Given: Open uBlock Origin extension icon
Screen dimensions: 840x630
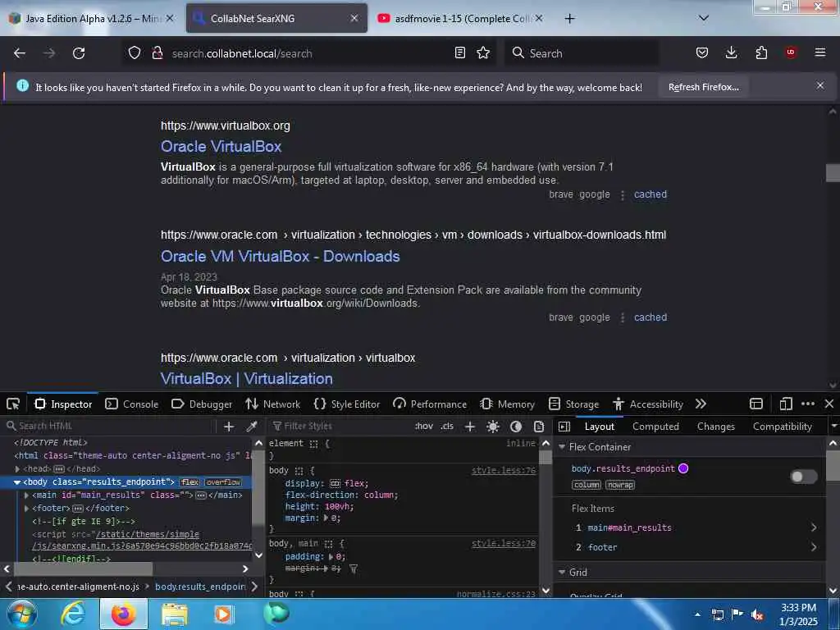Looking at the screenshot, I should click(791, 53).
